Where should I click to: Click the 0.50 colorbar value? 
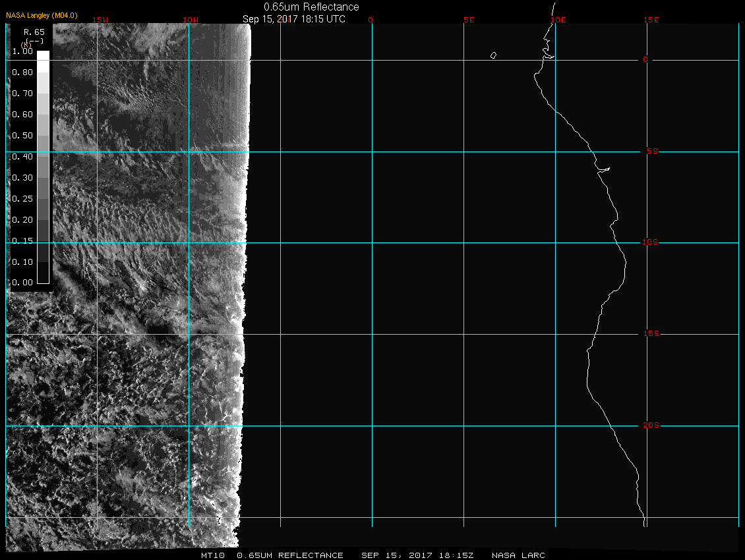click(x=22, y=135)
